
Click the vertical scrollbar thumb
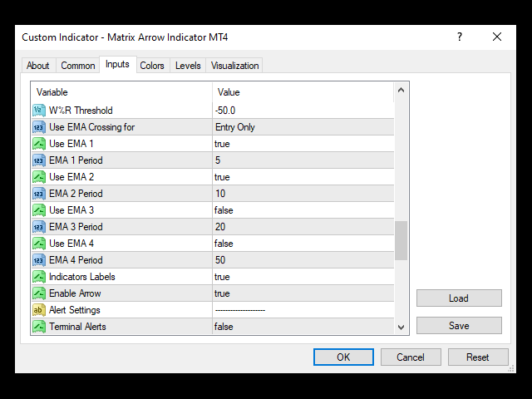click(401, 241)
